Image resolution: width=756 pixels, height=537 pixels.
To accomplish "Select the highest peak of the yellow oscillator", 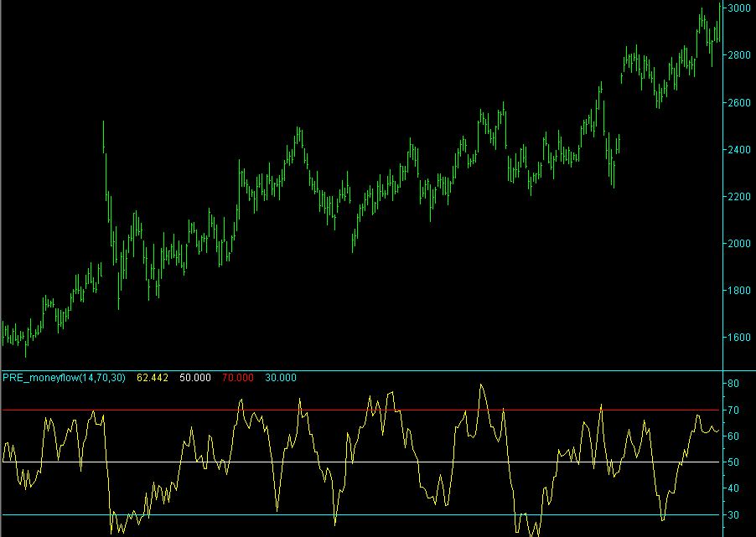I will pos(480,384).
